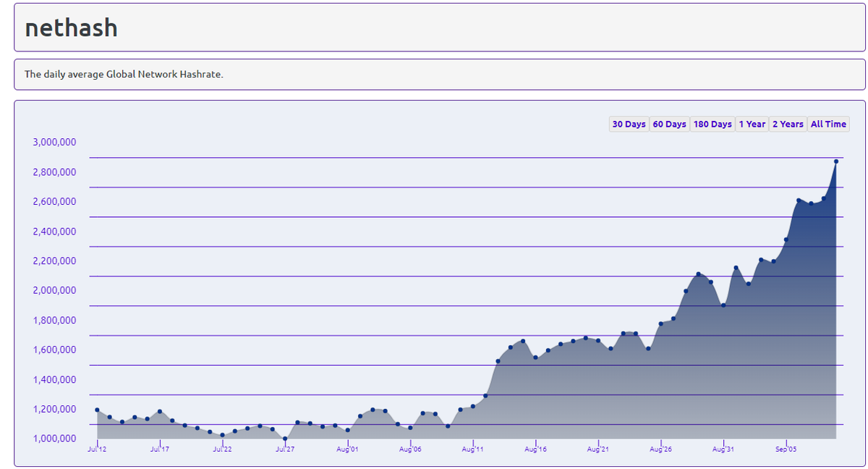
Task: Click the 2,000,000 y-axis label
Action: point(55,290)
